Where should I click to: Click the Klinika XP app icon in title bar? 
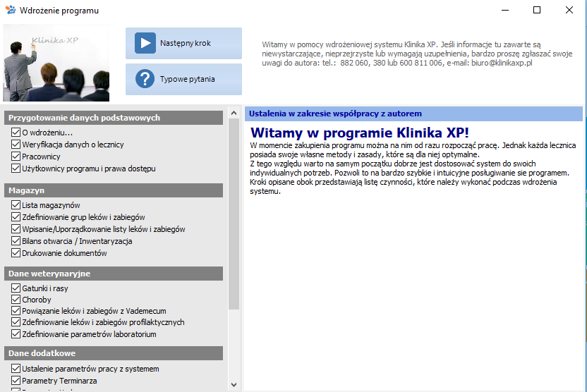pyautogui.click(x=11, y=10)
